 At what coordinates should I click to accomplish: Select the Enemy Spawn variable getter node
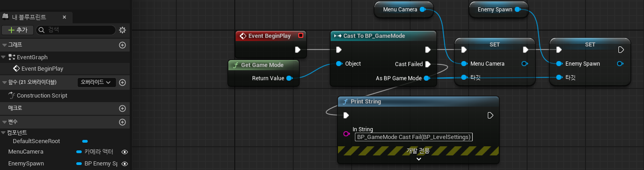point(499,9)
